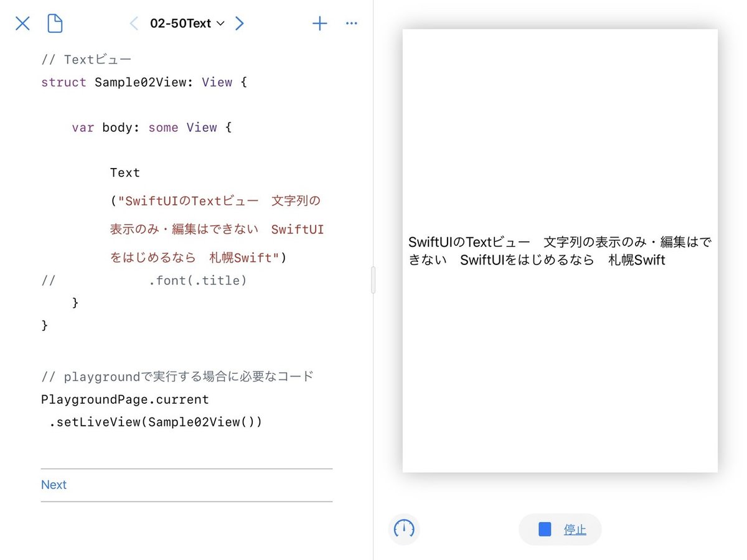Image resolution: width=747 pixels, height=560 pixels.
Task: Click the 'var body: some View {' line
Action: click(x=152, y=128)
